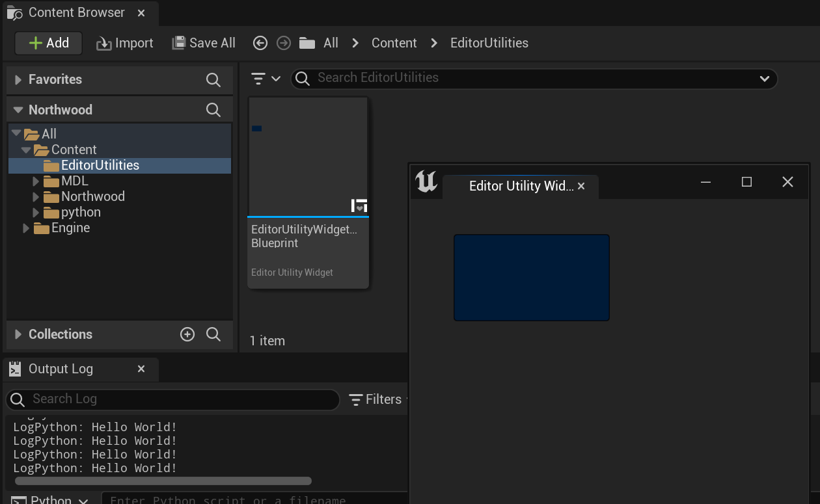820x504 pixels.
Task: Click the Output Log horizontal scrollbar
Action: [x=163, y=481]
